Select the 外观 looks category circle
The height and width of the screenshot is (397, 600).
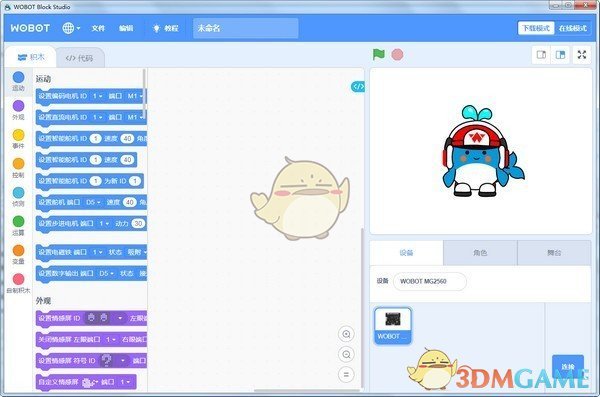(18, 106)
